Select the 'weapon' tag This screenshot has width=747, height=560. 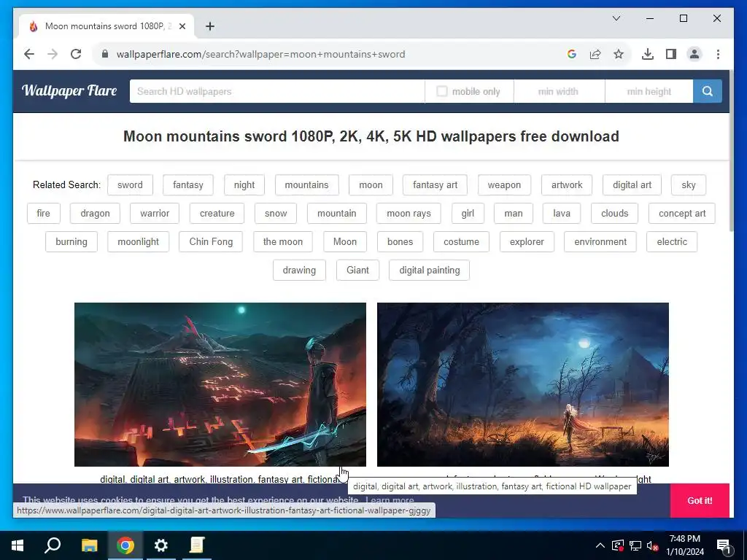504,184
